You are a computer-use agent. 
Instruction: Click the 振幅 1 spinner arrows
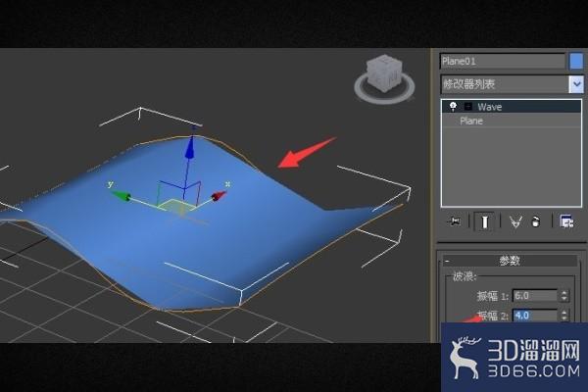click(x=564, y=296)
